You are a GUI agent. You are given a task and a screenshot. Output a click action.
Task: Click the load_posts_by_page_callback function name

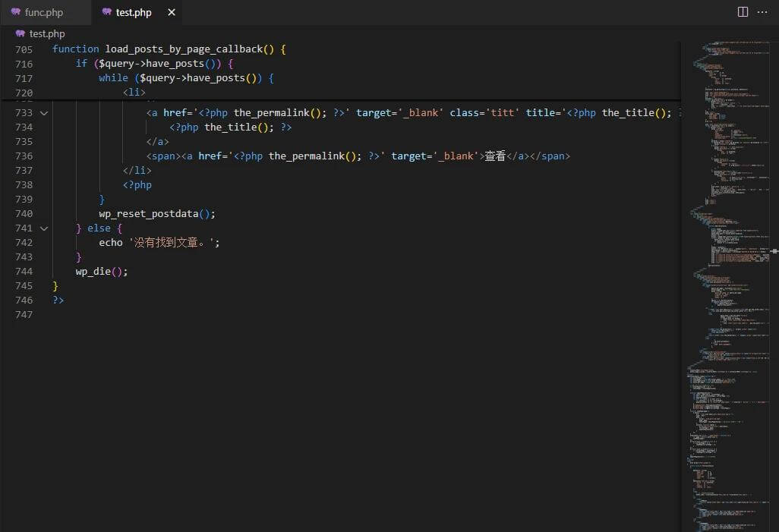[184, 49]
